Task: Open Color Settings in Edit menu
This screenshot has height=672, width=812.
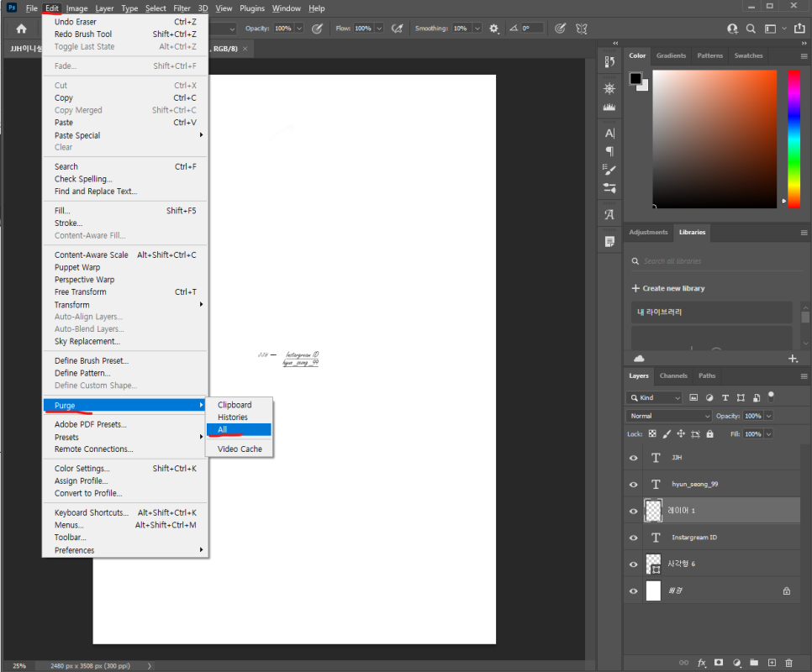Action: point(124,468)
